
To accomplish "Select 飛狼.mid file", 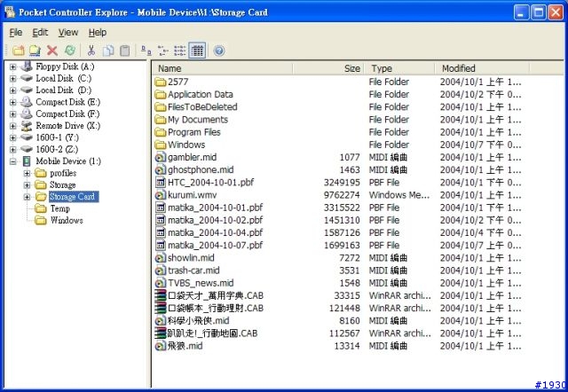I will pyautogui.click(x=185, y=346).
